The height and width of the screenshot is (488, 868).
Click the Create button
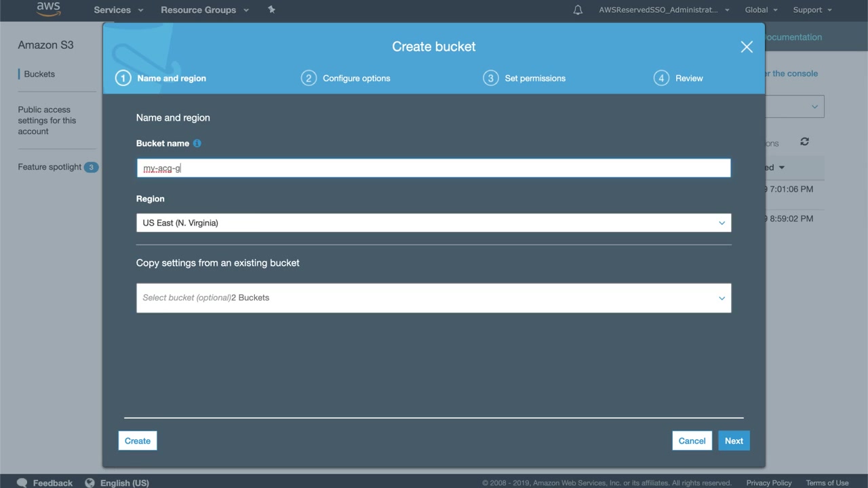click(138, 441)
